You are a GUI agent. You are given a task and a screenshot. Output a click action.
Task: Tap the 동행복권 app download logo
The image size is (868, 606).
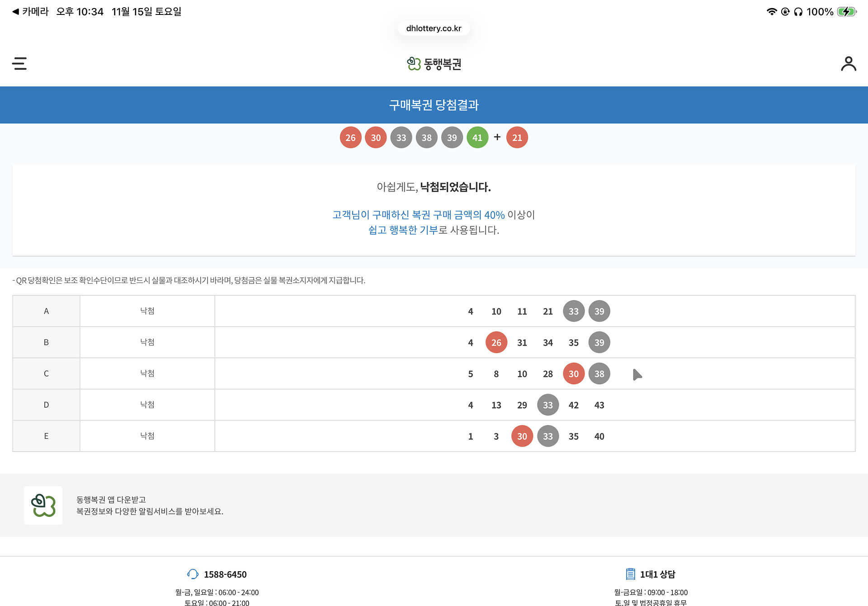43,505
